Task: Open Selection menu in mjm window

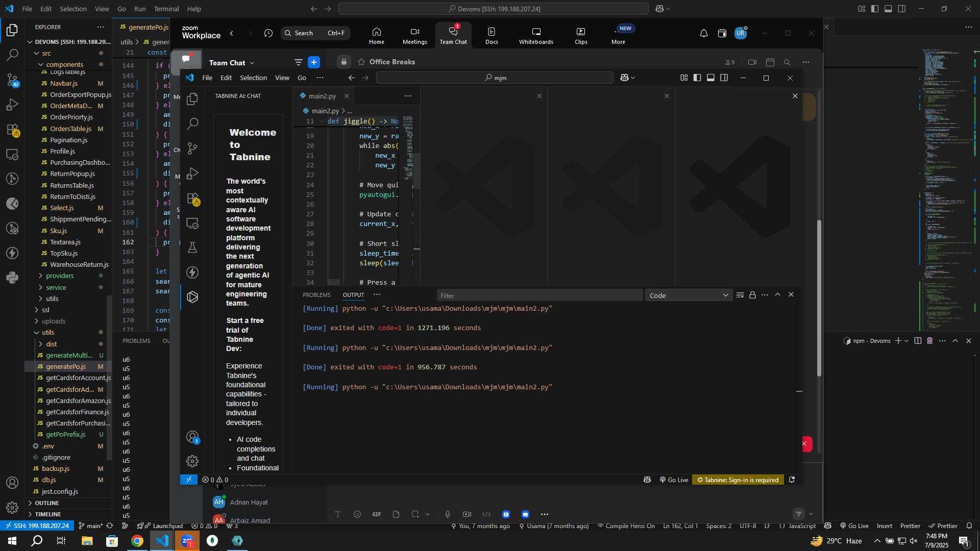Action: [x=253, y=78]
